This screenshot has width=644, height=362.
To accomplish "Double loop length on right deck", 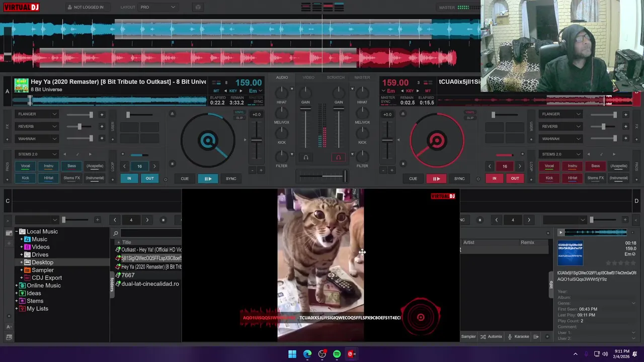I will pyautogui.click(x=520, y=166).
